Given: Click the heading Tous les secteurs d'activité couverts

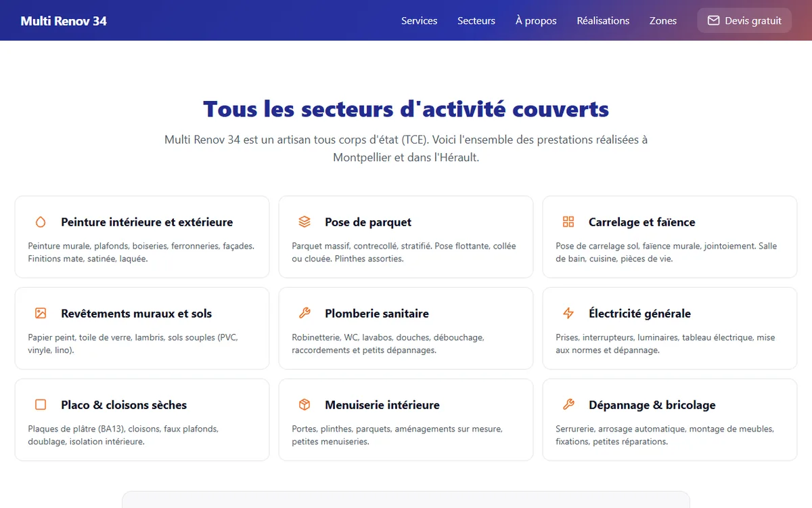Looking at the screenshot, I should (x=406, y=108).
